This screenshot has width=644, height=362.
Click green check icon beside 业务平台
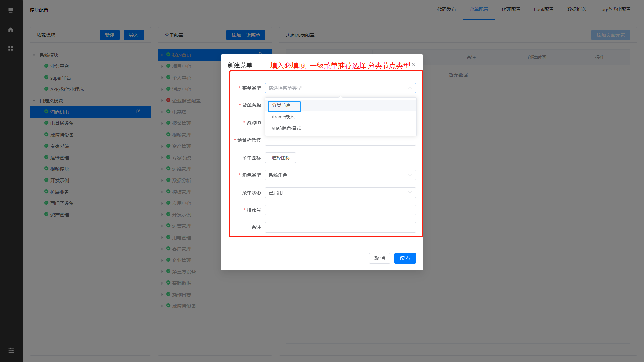point(46,66)
